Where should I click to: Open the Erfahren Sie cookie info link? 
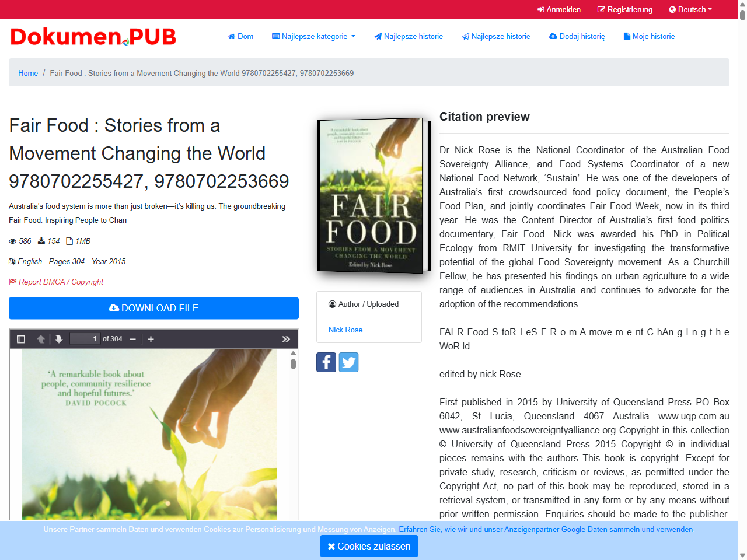point(546,529)
